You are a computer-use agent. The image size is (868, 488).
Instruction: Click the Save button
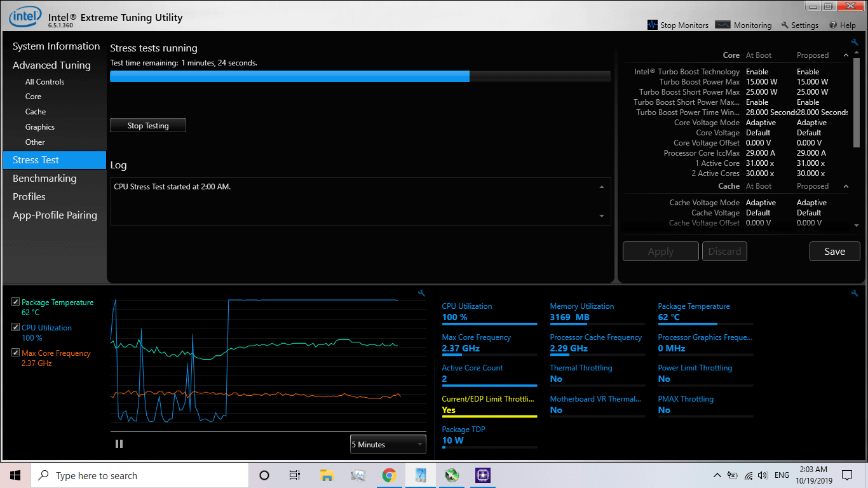click(x=835, y=252)
